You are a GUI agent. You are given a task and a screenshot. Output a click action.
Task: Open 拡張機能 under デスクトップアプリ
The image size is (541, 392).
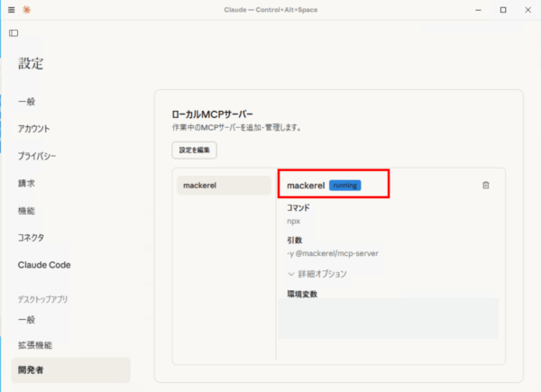[34, 345]
